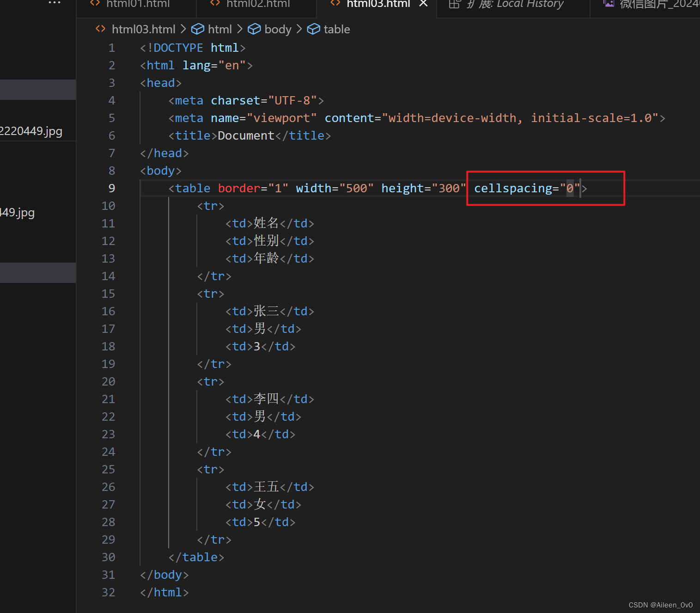The height and width of the screenshot is (613, 700).
Task: Click the 李四 table cell code
Action: (270, 399)
